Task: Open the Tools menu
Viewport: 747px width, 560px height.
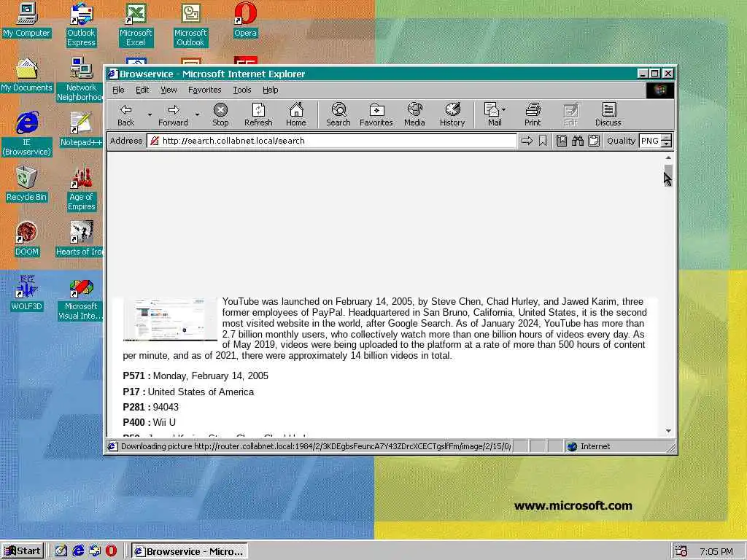Action: coord(241,90)
